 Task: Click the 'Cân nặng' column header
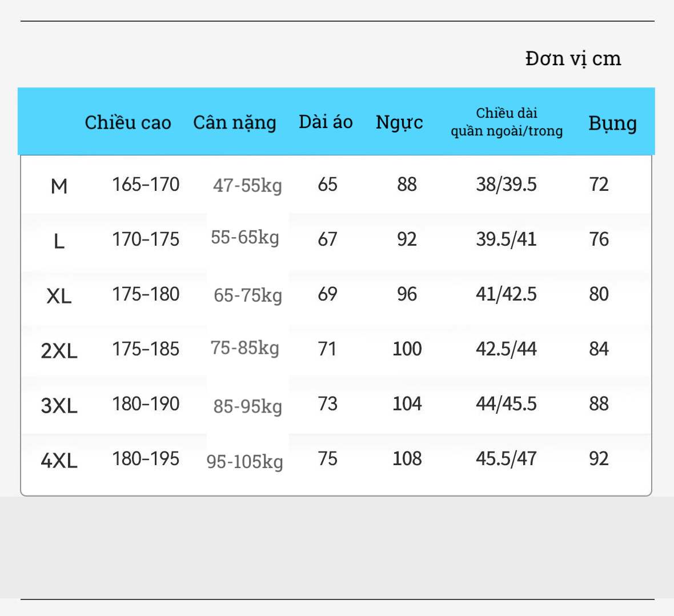[x=234, y=122]
